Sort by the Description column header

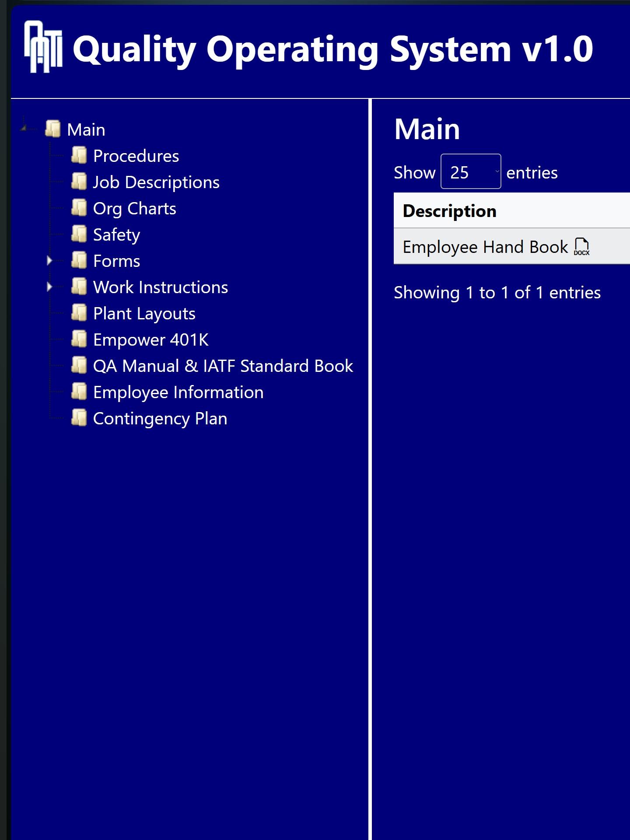point(449,211)
